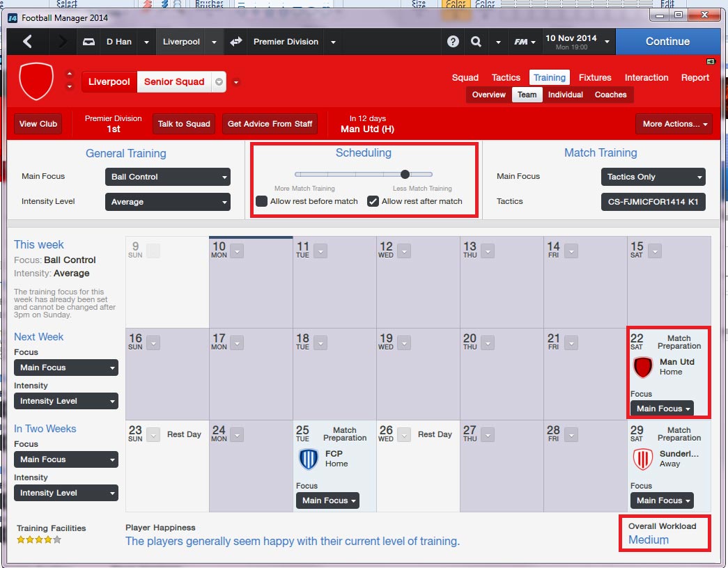Open the Sunderland match Main Focus dropdown
This screenshot has height=568, width=728.
[662, 500]
